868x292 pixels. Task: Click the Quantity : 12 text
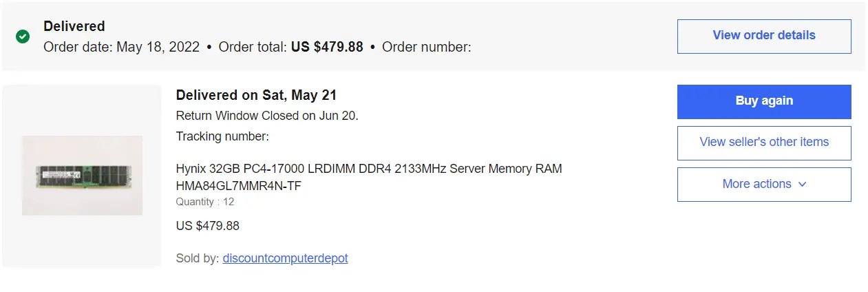pos(205,202)
